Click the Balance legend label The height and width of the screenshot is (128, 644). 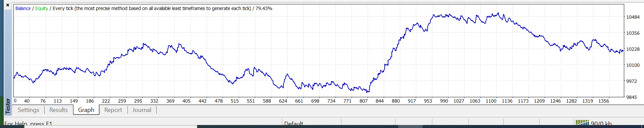(23, 8)
